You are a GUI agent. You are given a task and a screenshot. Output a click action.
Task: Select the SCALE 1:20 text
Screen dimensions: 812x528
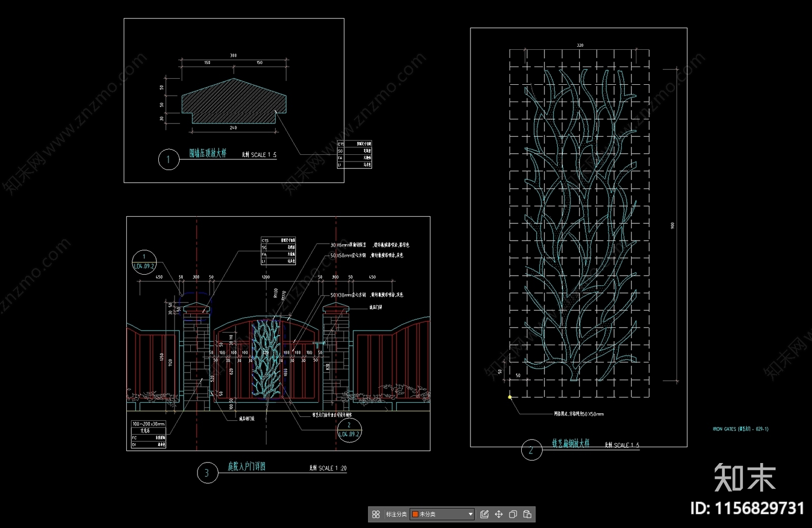[x=332, y=468]
